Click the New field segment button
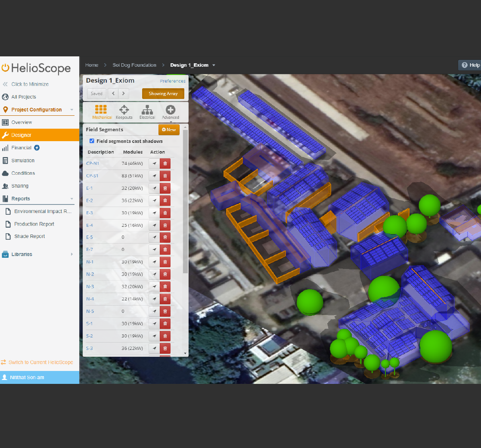This screenshot has height=448, width=481. [x=169, y=130]
